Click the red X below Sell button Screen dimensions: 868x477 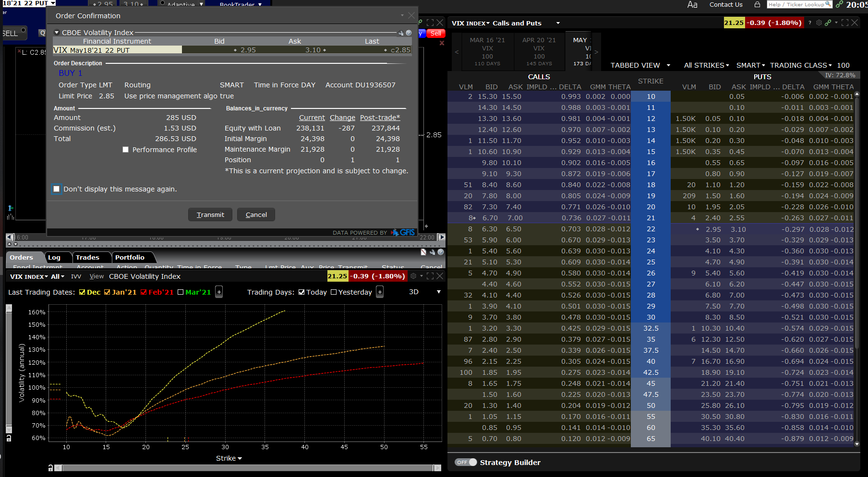[442, 43]
